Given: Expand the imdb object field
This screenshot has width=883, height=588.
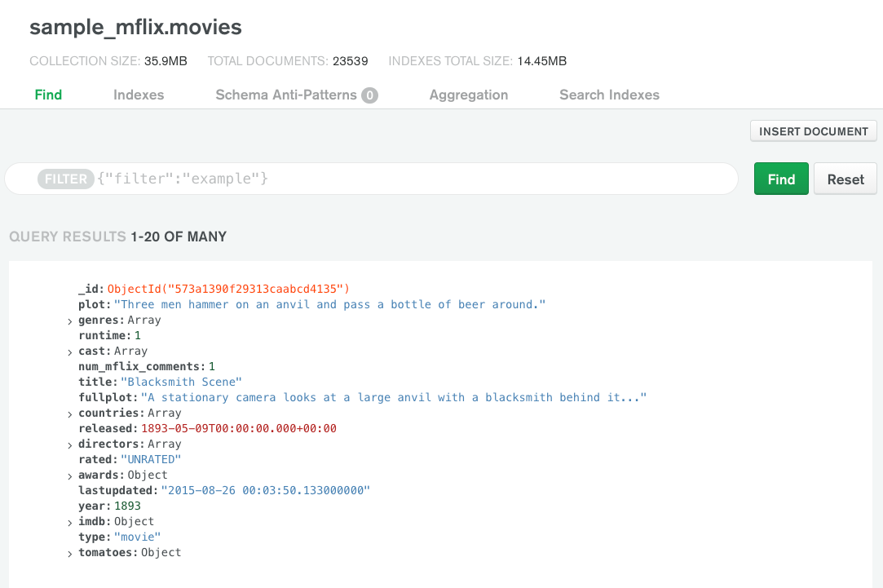Looking at the screenshot, I should (70, 524).
